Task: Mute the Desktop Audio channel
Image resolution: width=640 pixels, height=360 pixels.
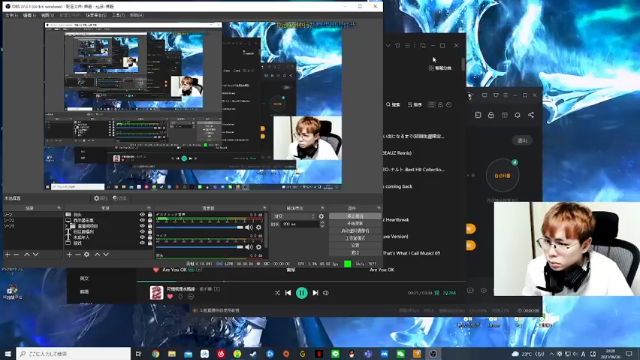Action: pos(249,227)
